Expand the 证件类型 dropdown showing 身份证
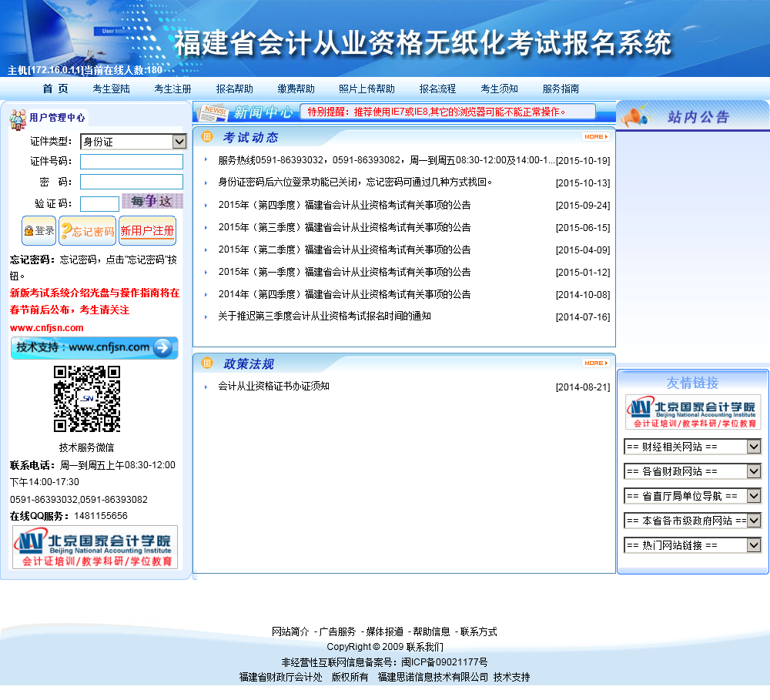The image size is (770, 700). [133, 142]
